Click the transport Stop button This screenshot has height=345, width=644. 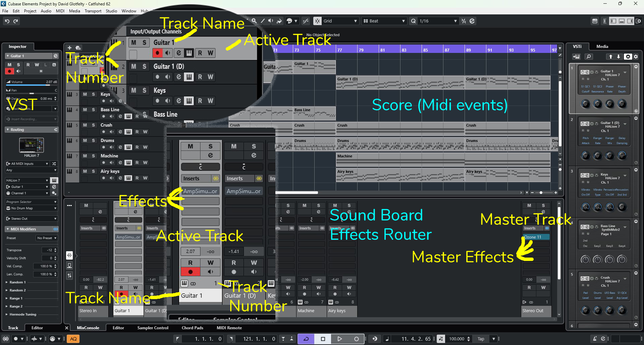coord(323,339)
